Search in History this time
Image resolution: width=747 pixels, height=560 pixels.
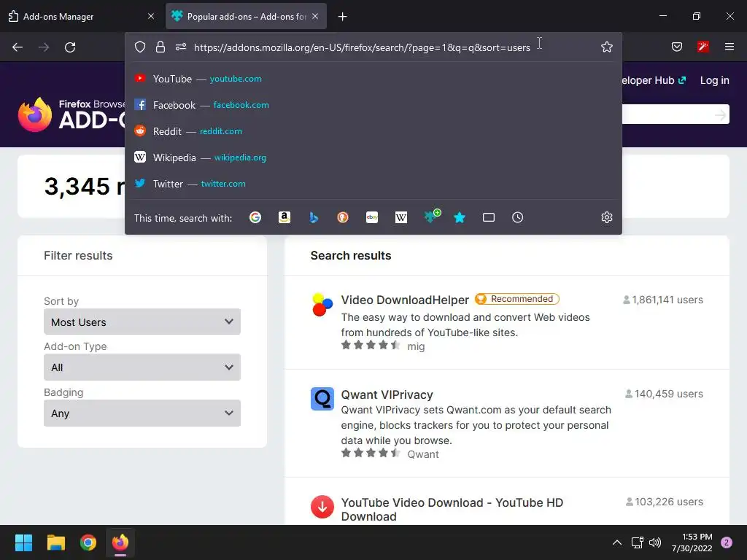coord(517,217)
